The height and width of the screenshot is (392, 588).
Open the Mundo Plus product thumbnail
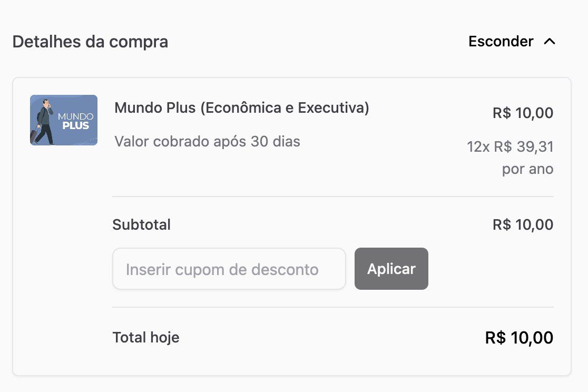[64, 120]
